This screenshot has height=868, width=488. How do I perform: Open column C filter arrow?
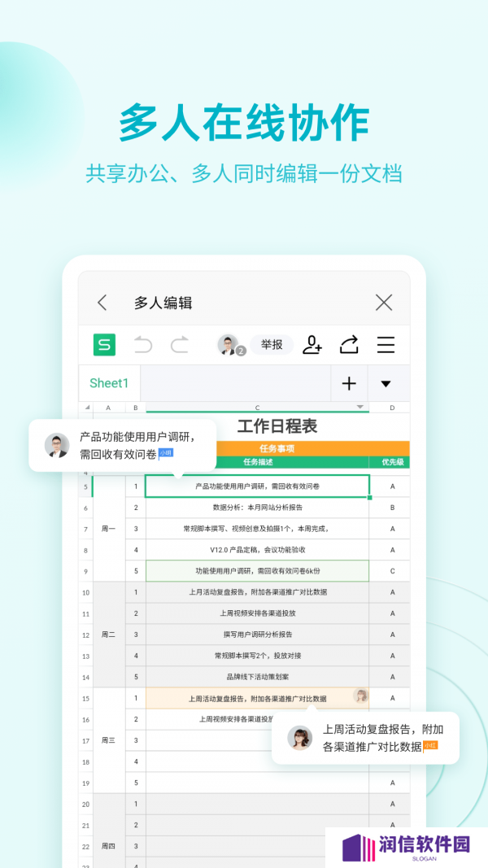pos(360,407)
